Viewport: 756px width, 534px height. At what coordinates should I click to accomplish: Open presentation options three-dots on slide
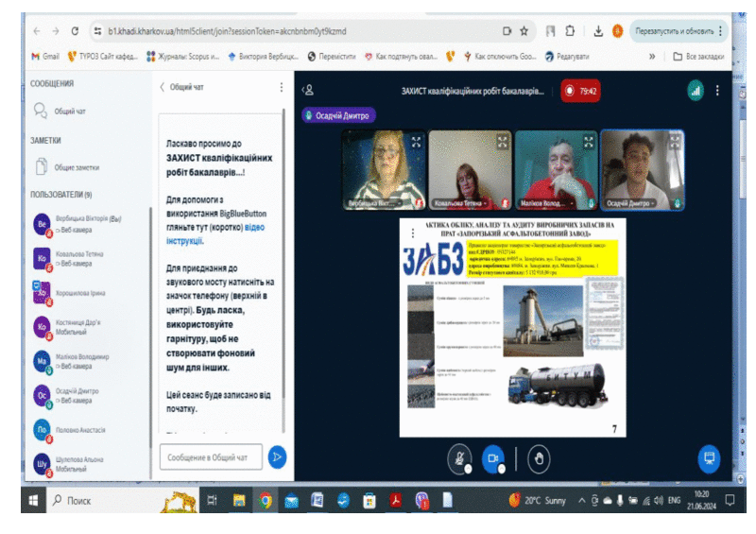click(x=412, y=233)
